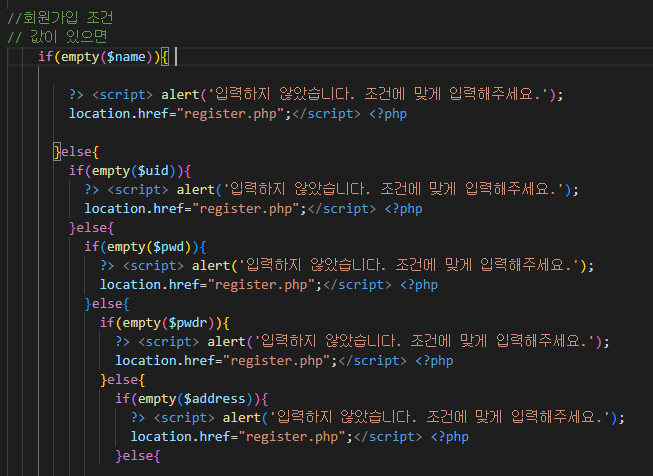This screenshot has height=476, width=653.
Task: Place cursor on 'if(empty($name)){' line
Action: coord(103,57)
